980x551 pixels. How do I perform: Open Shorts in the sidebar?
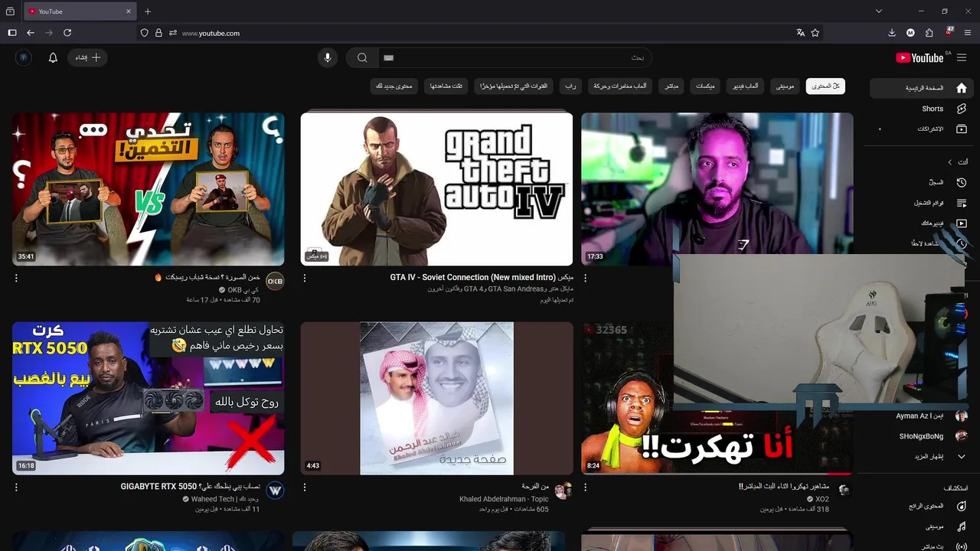click(x=923, y=109)
